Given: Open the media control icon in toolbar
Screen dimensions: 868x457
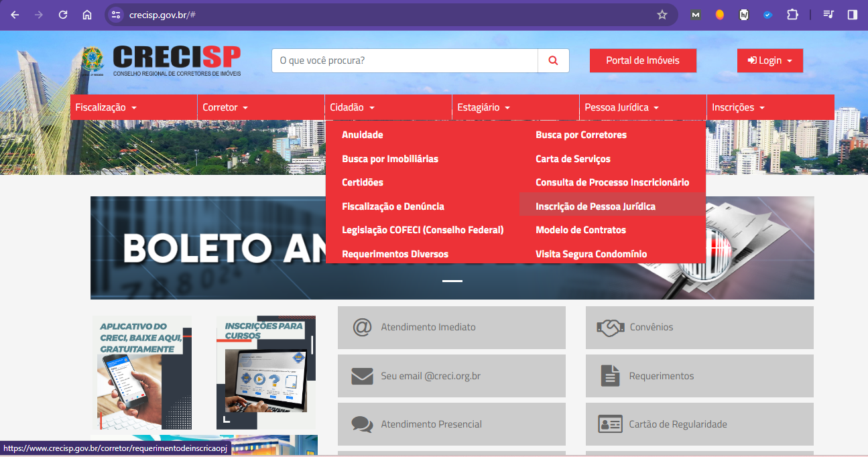Looking at the screenshot, I should (x=828, y=15).
